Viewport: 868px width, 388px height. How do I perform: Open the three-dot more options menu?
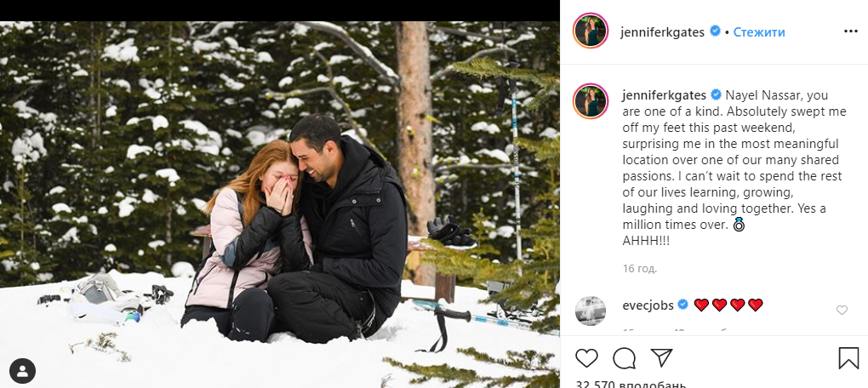point(851,31)
